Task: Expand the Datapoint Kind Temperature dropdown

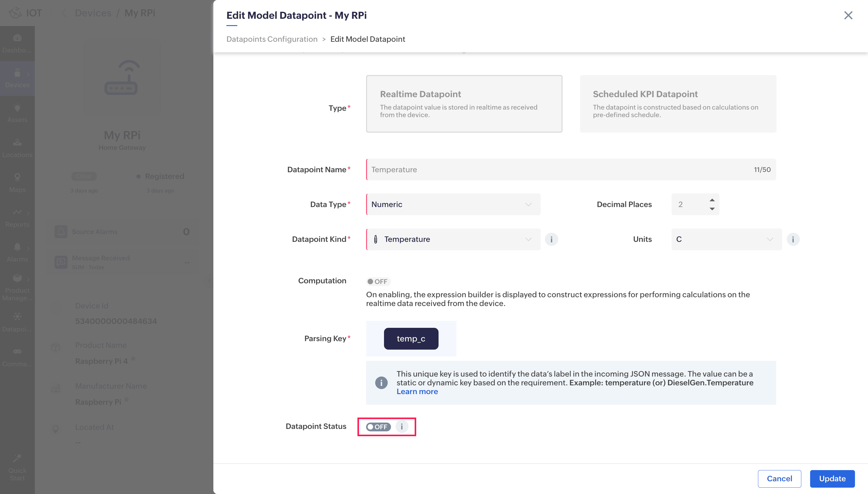Action: pos(453,239)
